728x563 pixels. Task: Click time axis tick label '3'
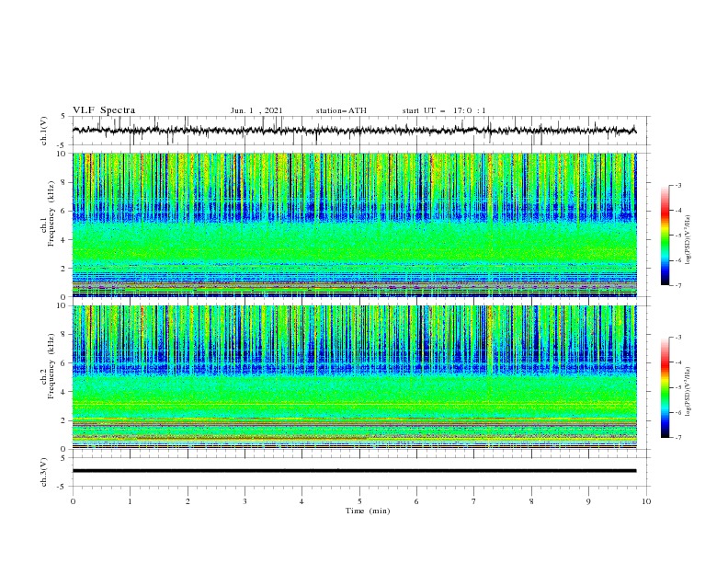click(x=245, y=501)
